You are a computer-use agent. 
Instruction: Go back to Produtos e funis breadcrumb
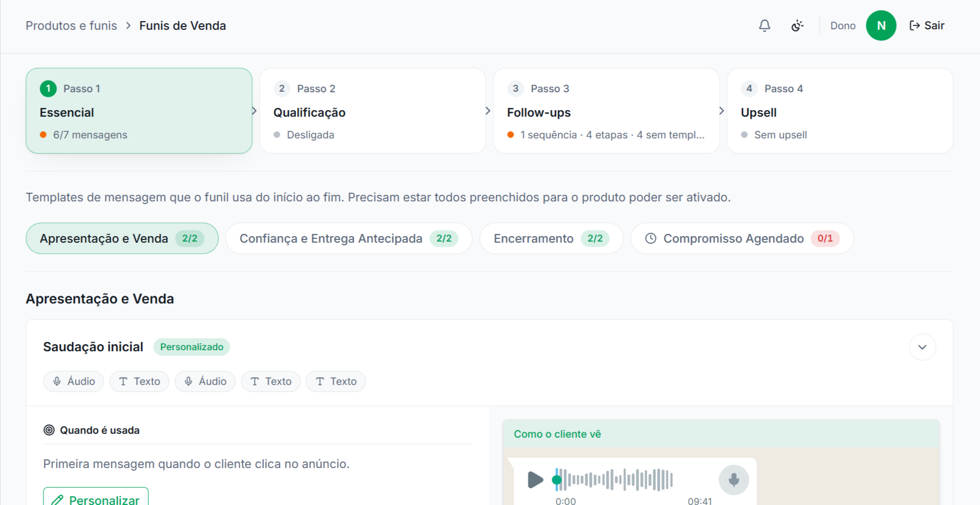point(71,26)
